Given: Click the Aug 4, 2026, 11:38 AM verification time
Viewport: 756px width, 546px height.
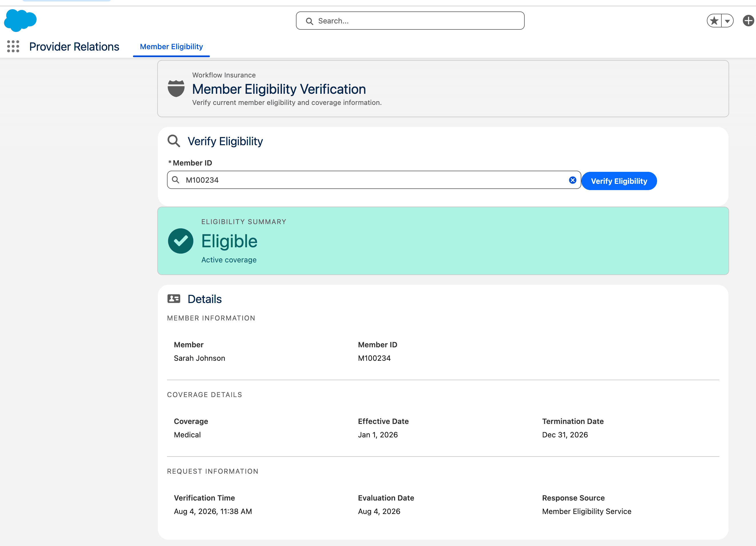Looking at the screenshot, I should tap(213, 511).
